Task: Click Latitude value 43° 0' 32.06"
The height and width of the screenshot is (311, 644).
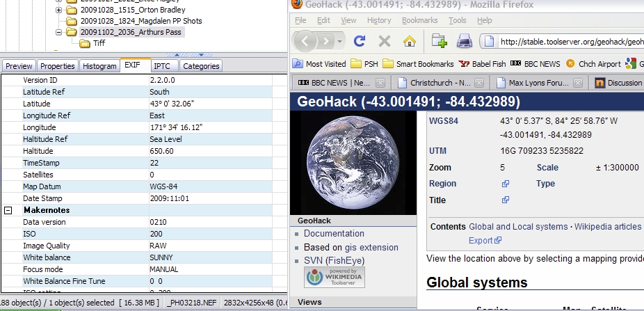Action: coord(172,104)
